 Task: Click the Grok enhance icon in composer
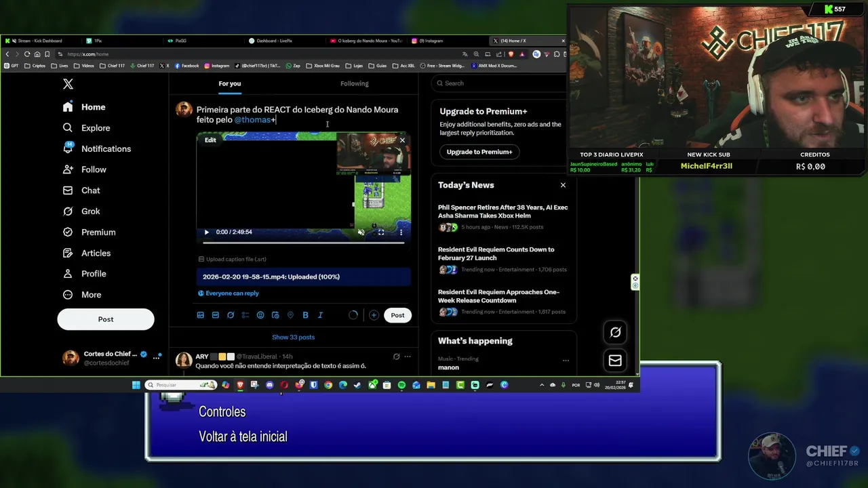231,315
